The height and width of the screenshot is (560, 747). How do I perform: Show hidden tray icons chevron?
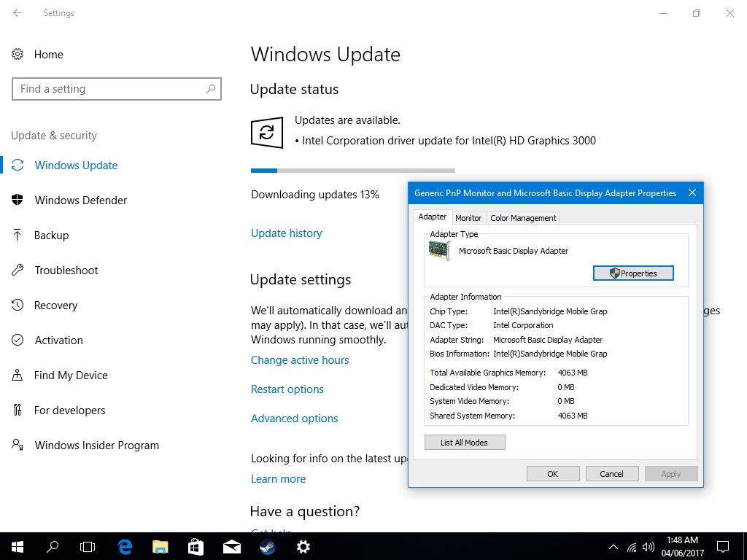[614, 547]
